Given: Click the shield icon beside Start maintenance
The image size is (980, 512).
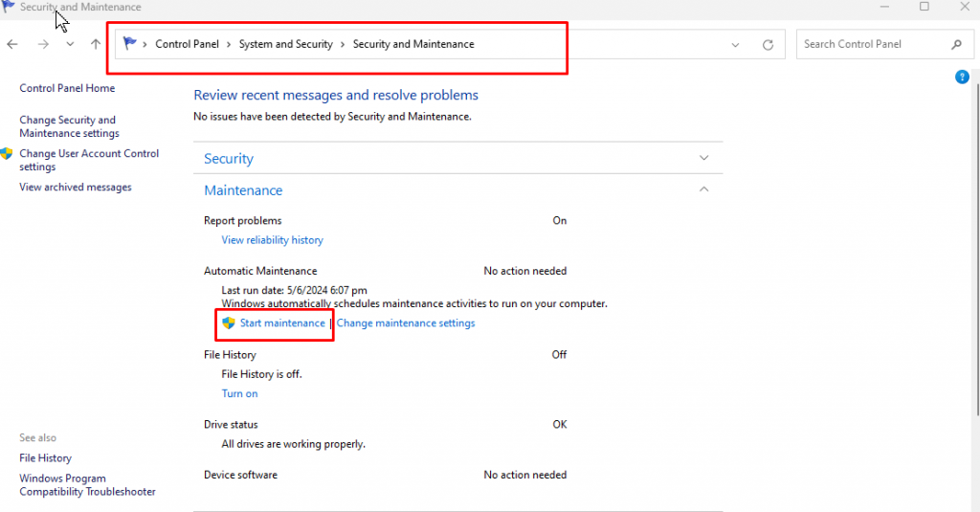Looking at the screenshot, I should pyautogui.click(x=229, y=323).
